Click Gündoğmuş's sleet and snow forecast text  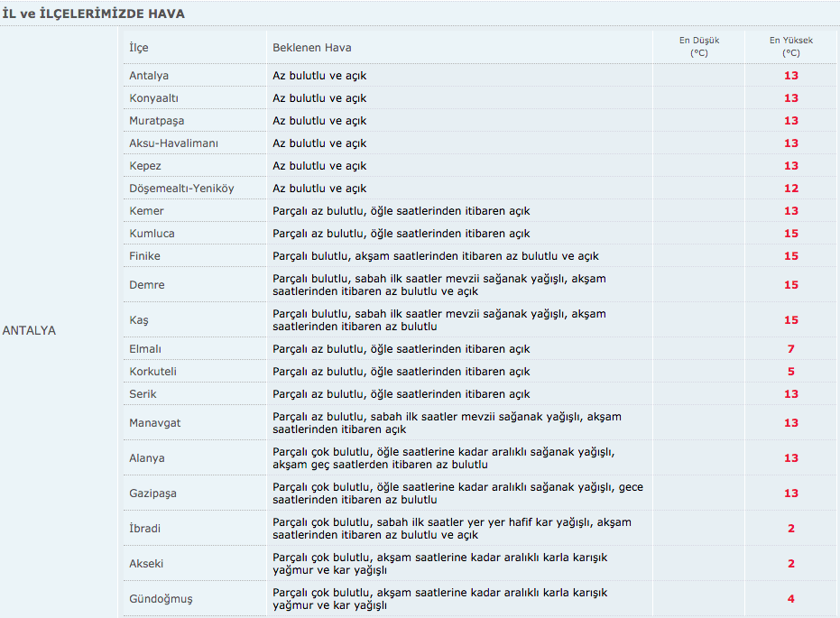point(439,599)
